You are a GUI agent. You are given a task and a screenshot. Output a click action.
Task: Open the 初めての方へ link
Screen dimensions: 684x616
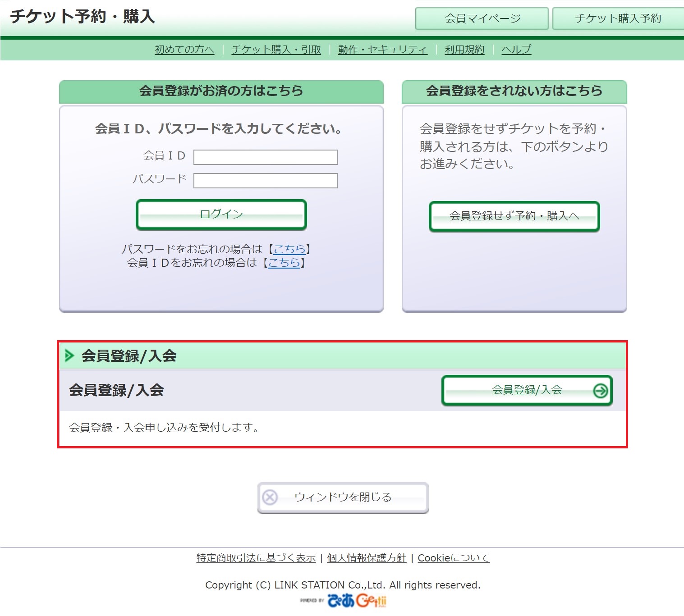(x=184, y=50)
